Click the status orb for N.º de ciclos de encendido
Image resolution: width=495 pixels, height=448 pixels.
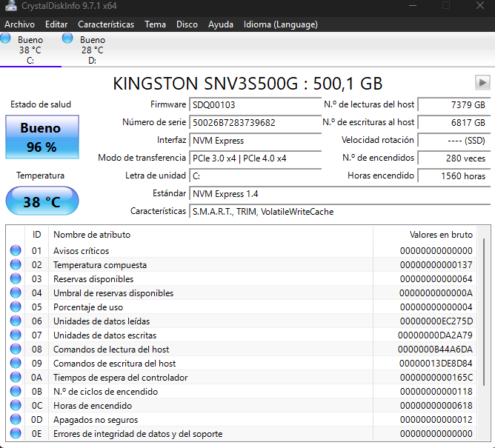(x=16, y=391)
